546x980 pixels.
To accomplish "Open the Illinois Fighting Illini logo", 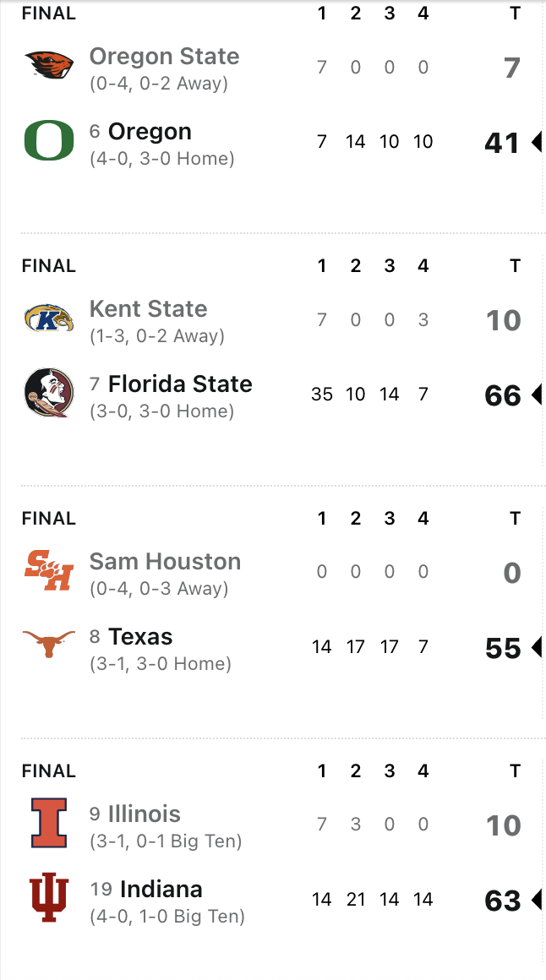I will [x=48, y=823].
